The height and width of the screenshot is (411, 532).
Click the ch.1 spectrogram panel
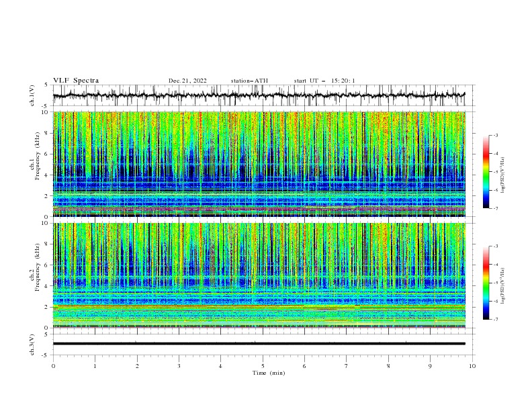tap(259, 164)
